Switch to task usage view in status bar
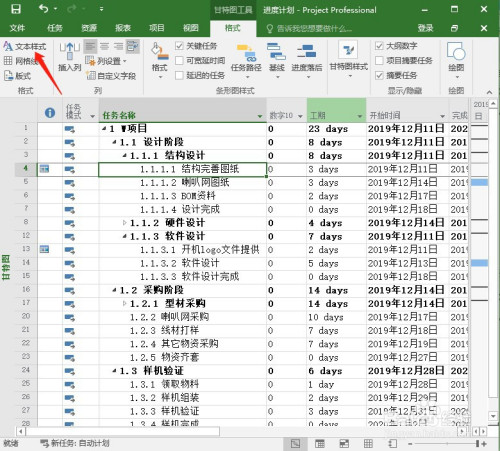Viewport: 500px width, 451px height. [x=320, y=443]
